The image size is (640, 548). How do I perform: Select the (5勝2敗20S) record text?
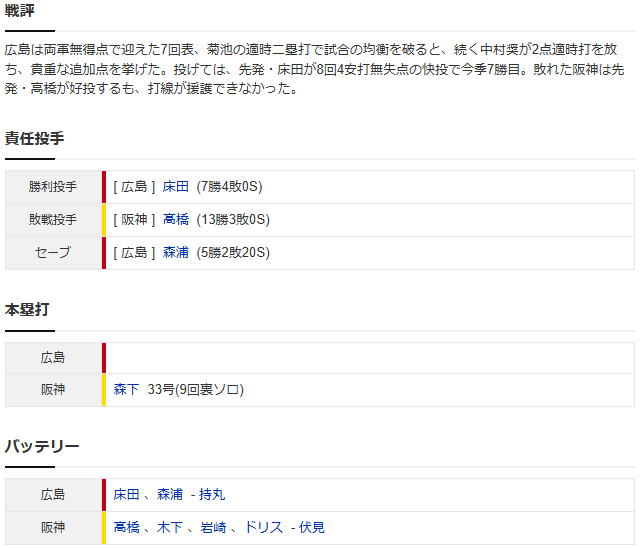point(233,253)
